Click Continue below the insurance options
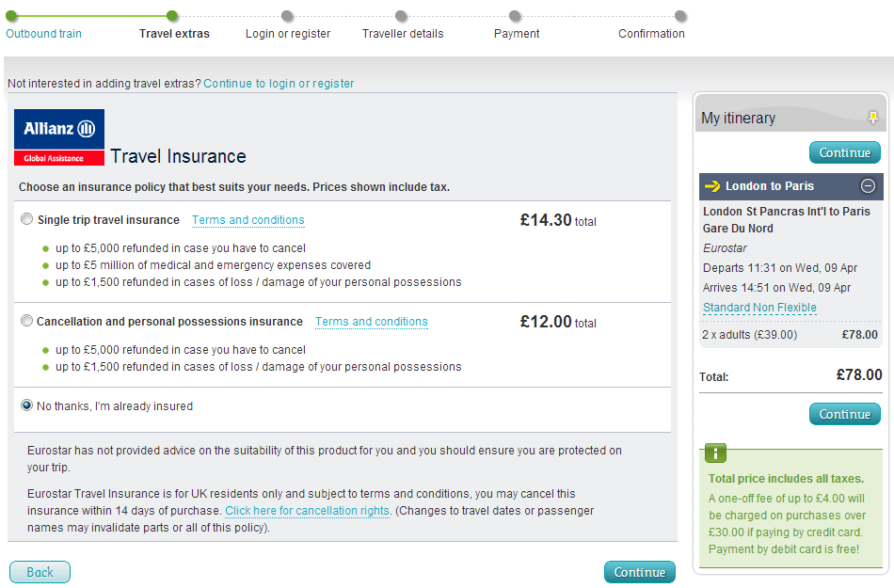Viewport: 894px width, 588px height. point(640,572)
